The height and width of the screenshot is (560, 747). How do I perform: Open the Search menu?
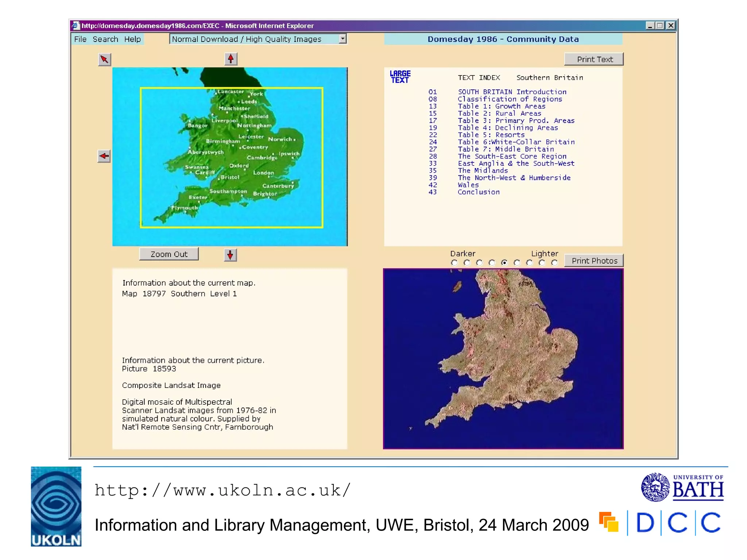(x=105, y=39)
